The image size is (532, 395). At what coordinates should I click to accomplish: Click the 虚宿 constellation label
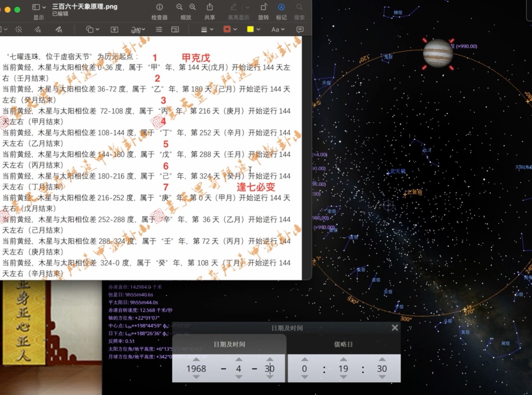tap(376, 280)
